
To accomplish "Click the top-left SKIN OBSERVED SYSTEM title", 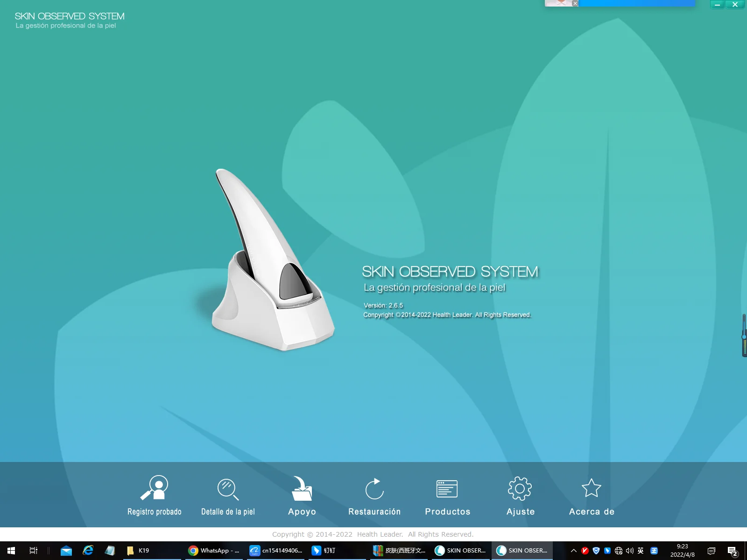I will pos(70,16).
